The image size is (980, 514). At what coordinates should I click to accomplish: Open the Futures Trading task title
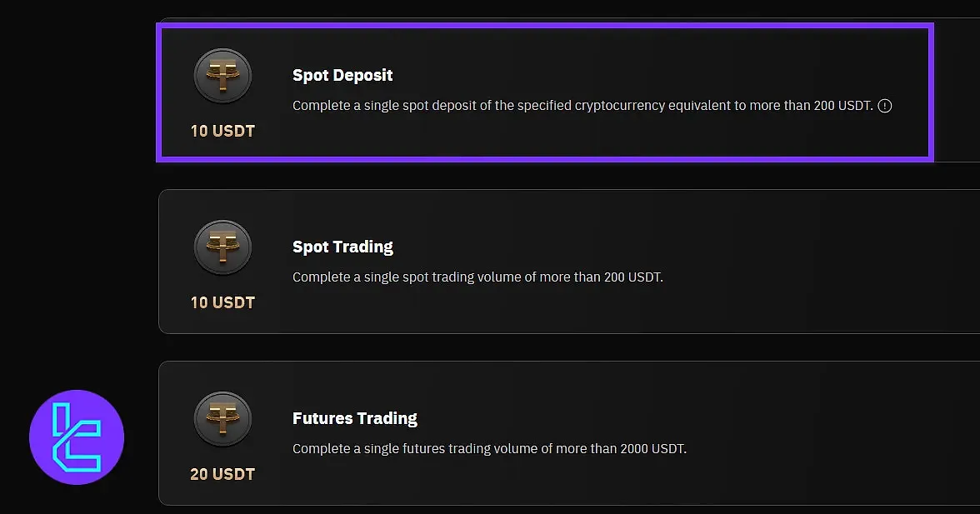pos(355,418)
